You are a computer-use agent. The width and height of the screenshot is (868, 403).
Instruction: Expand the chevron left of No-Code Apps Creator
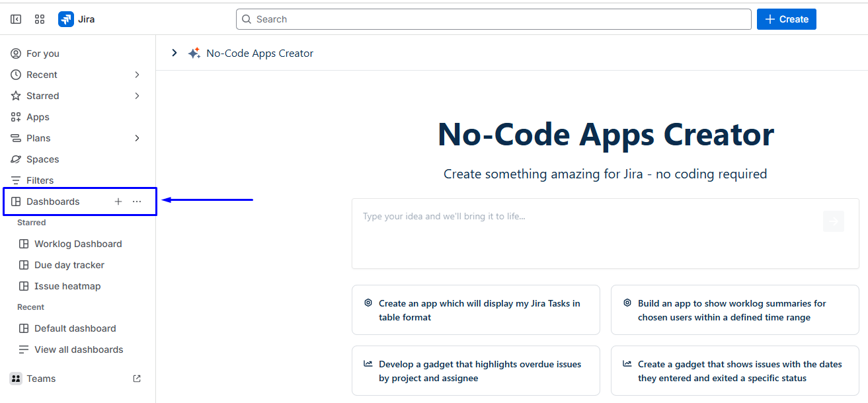coord(175,53)
